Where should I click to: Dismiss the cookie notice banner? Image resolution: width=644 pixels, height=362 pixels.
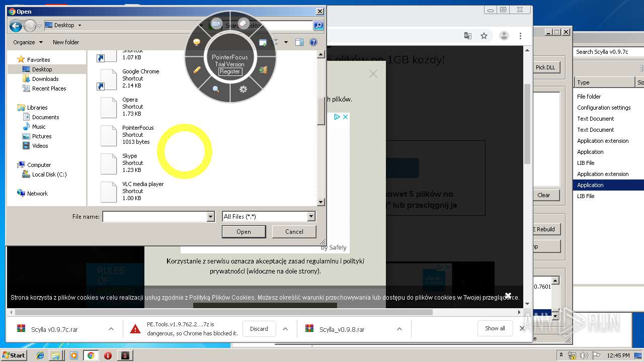[x=508, y=295]
